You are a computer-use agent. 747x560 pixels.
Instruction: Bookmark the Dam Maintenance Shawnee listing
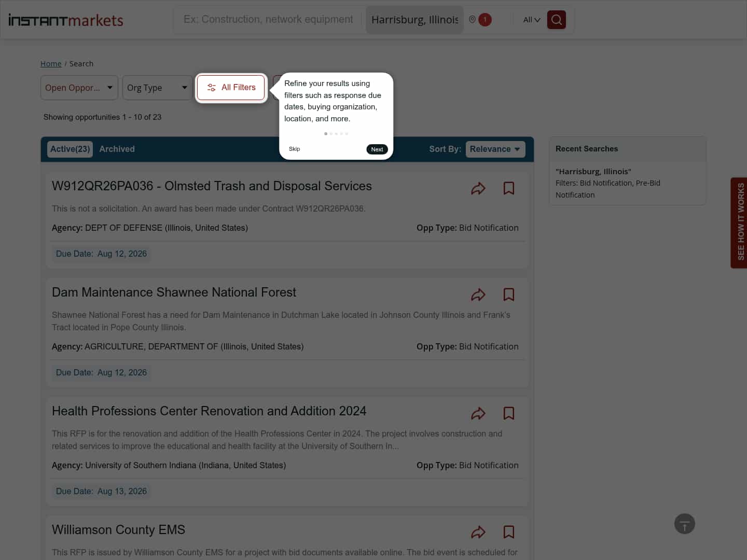pos(509,295)
